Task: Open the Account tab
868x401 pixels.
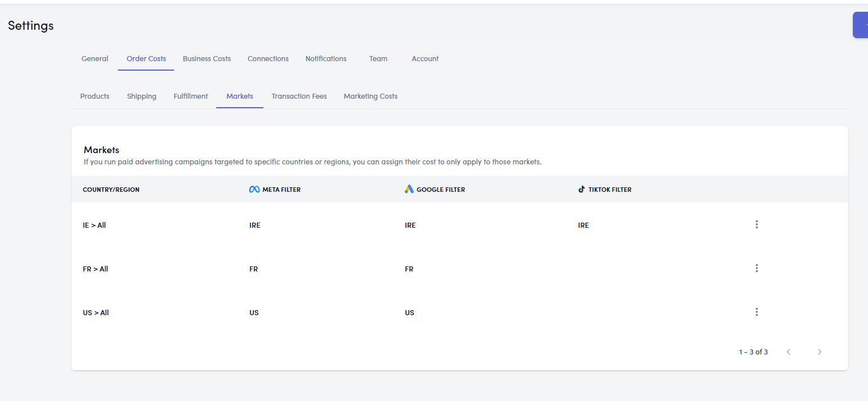Action: click(x=425, y=59)
